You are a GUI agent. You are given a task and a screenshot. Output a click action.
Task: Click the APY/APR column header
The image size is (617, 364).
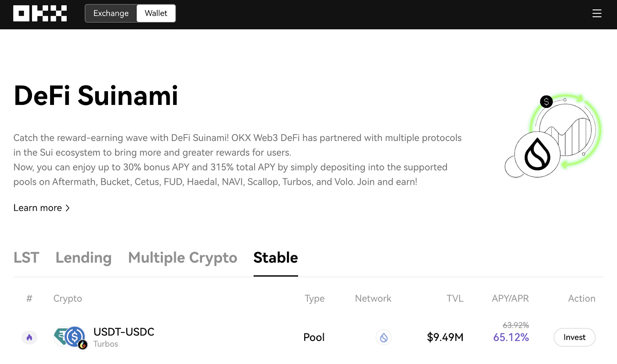click(510, 298)
